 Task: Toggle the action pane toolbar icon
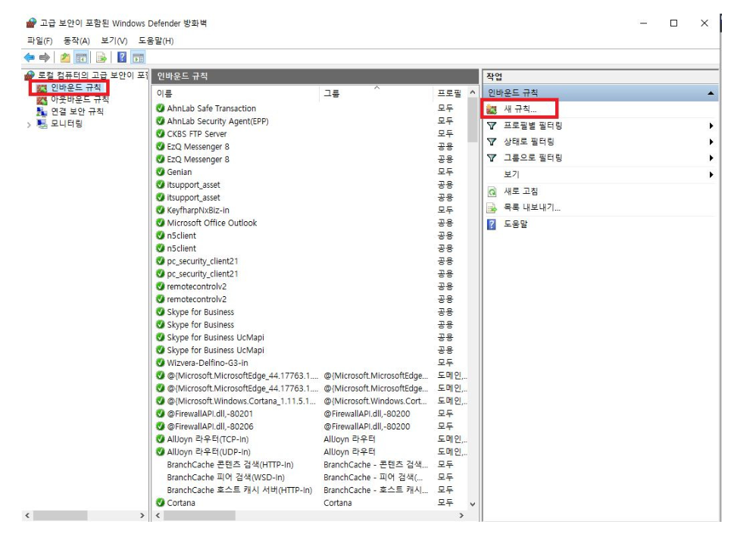click(x=139, y=58)
